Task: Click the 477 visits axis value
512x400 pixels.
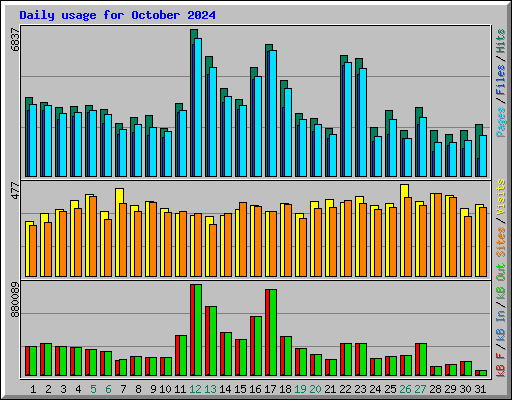Action: (x=15, y=191)
